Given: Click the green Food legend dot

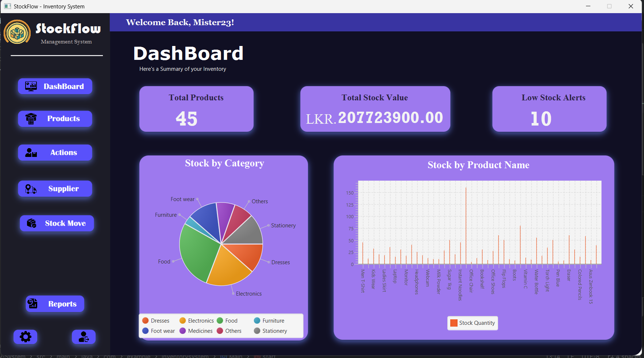Looking at the screenshot, I should click(x=220, y=320).
